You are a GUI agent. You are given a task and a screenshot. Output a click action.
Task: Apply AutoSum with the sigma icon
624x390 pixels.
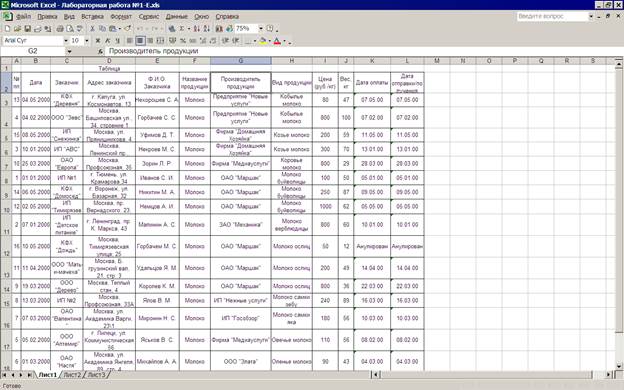click(182, 29)
